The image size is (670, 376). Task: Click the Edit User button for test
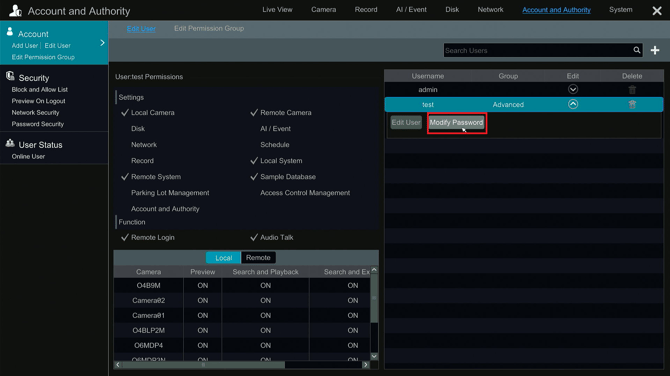tap(406, 123)
